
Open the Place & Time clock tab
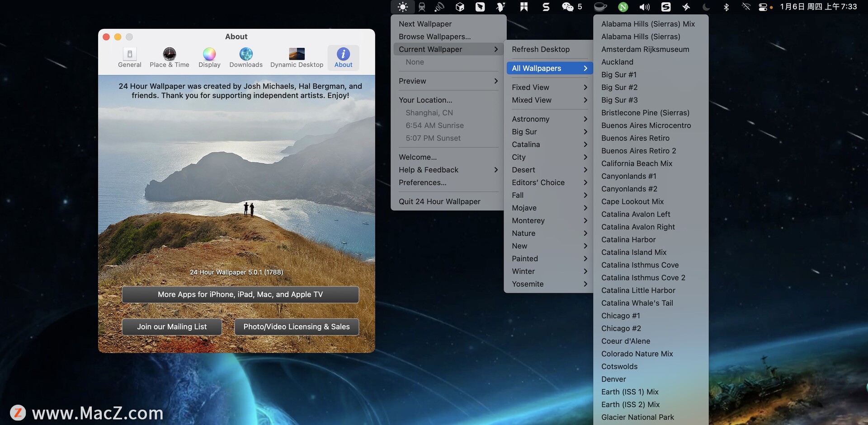pyautogui.click(x=170, y=58)
